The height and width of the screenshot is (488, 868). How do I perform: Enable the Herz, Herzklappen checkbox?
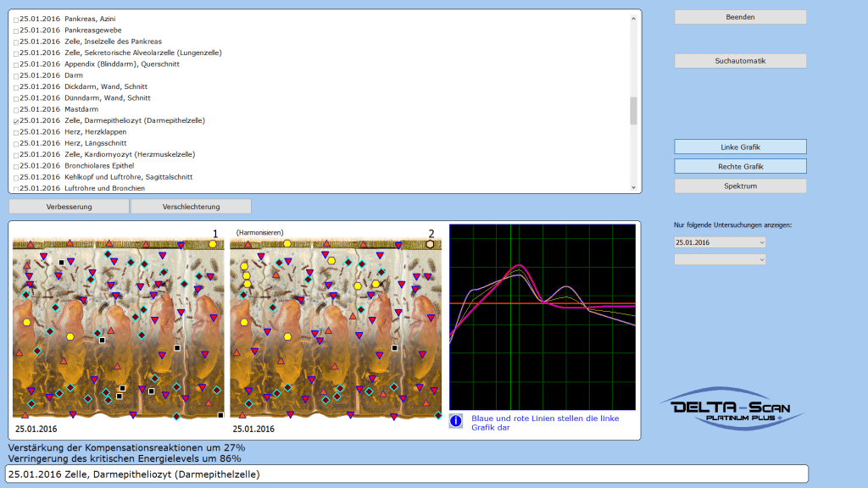pyautogui.click(x=15, y=132)
